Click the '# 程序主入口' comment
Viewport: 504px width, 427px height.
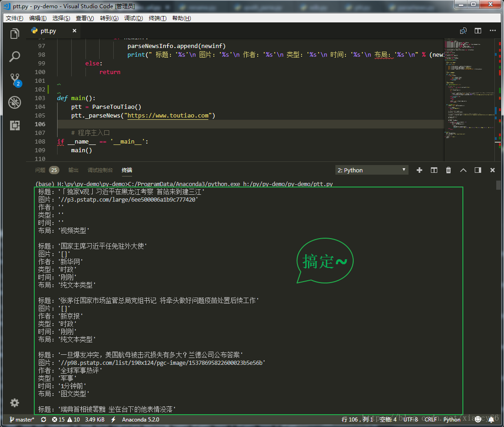(90, 133)
